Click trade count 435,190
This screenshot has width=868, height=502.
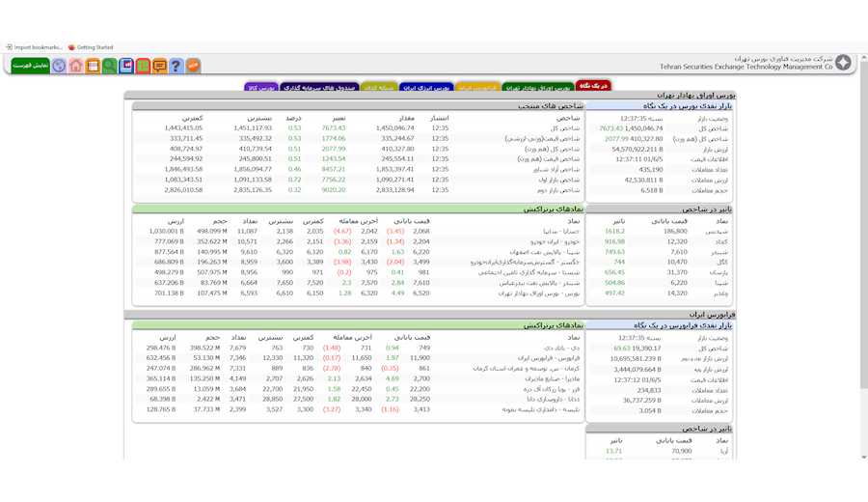pos(651,170)
